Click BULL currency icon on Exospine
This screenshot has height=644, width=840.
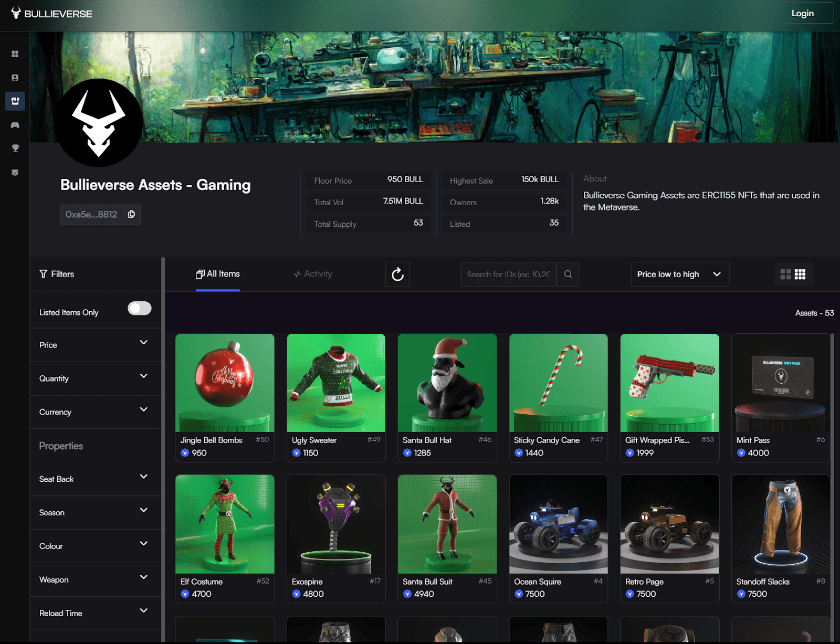click(296, 594)
